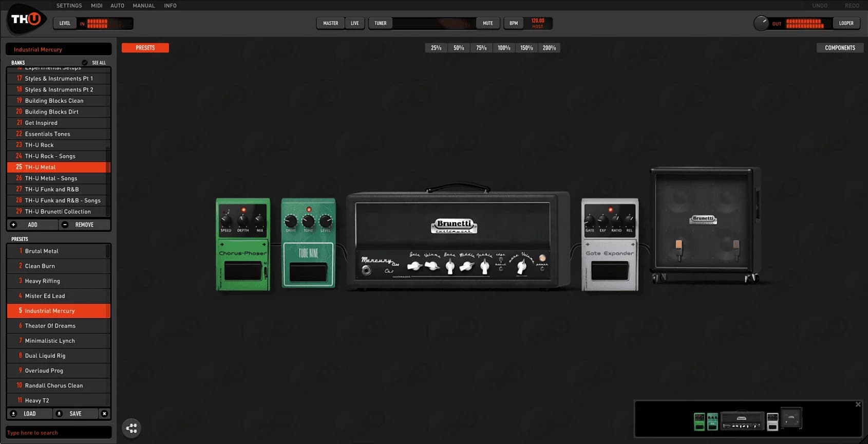
Task: Set zoom to 150%
Action: tap(526, 48)
